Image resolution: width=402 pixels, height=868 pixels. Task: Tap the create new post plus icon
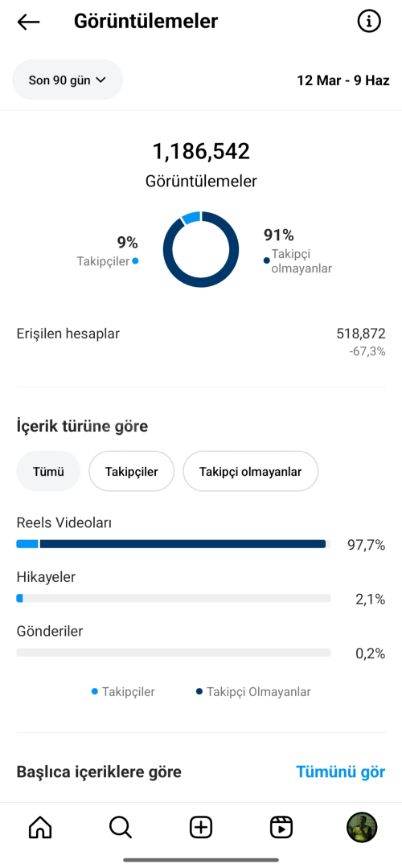(201, 828)
